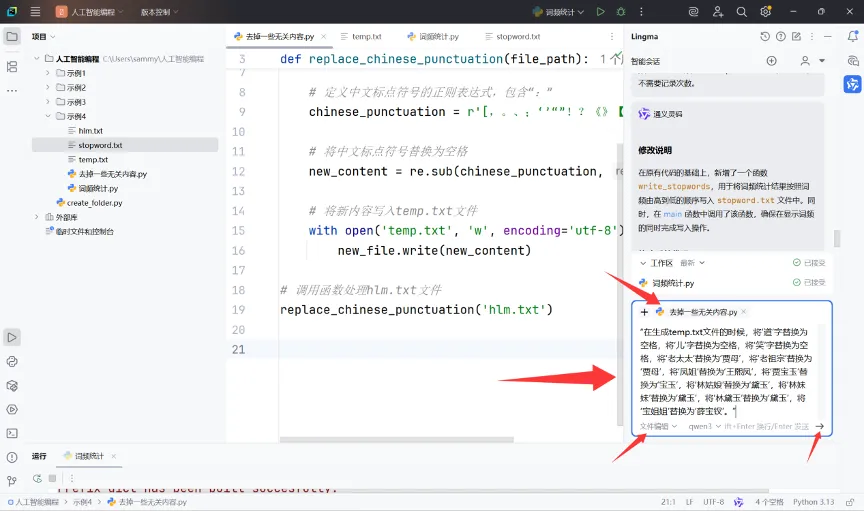Open the Structure tool window

12,67
